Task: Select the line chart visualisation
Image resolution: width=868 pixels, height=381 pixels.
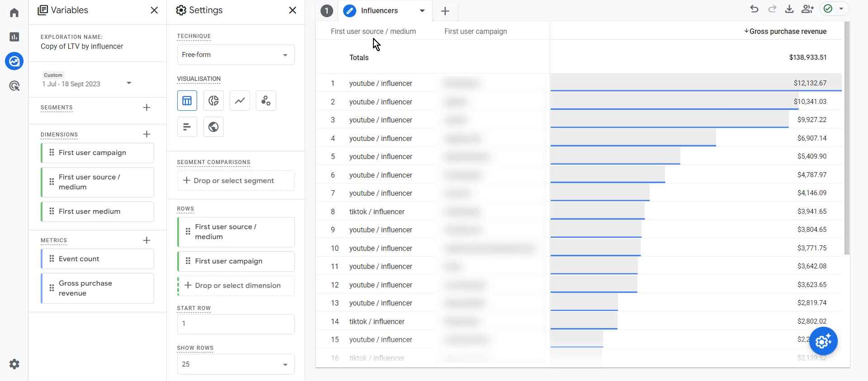Action: click(240, 101)
